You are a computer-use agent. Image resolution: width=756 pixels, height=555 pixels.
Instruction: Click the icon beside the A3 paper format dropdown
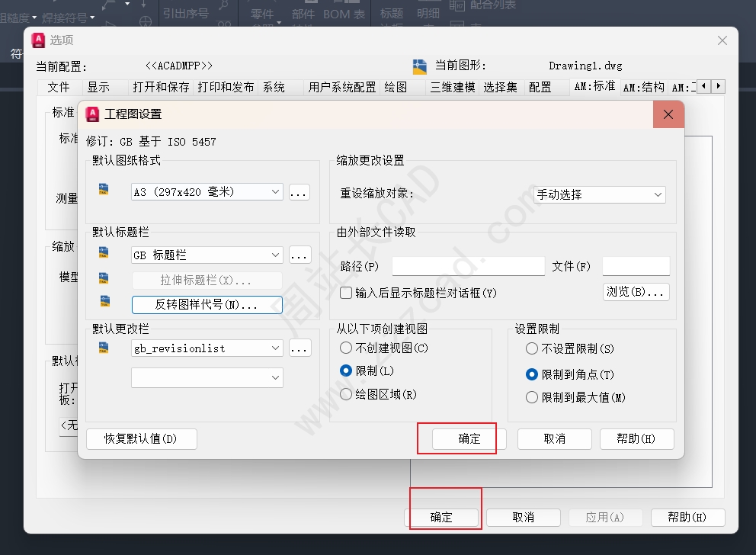pos(104,189)
